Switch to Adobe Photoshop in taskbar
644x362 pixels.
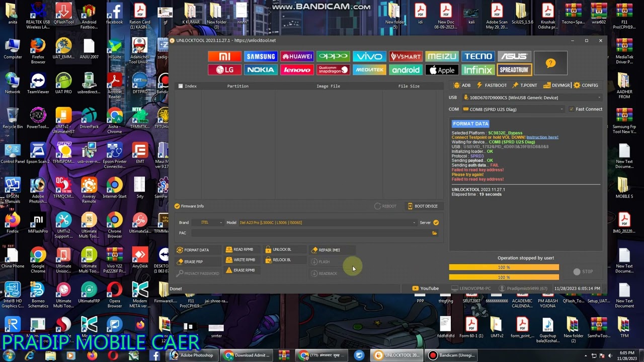192,355
